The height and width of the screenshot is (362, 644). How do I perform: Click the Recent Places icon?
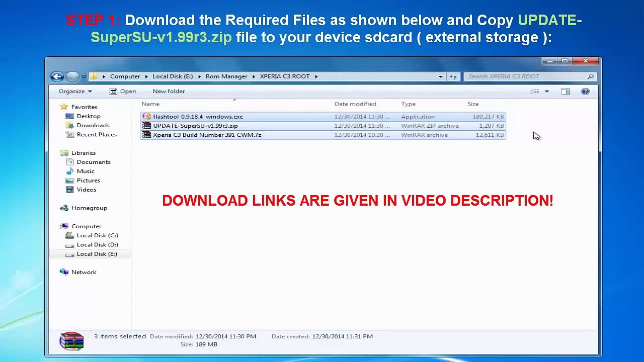click(70, 134)
